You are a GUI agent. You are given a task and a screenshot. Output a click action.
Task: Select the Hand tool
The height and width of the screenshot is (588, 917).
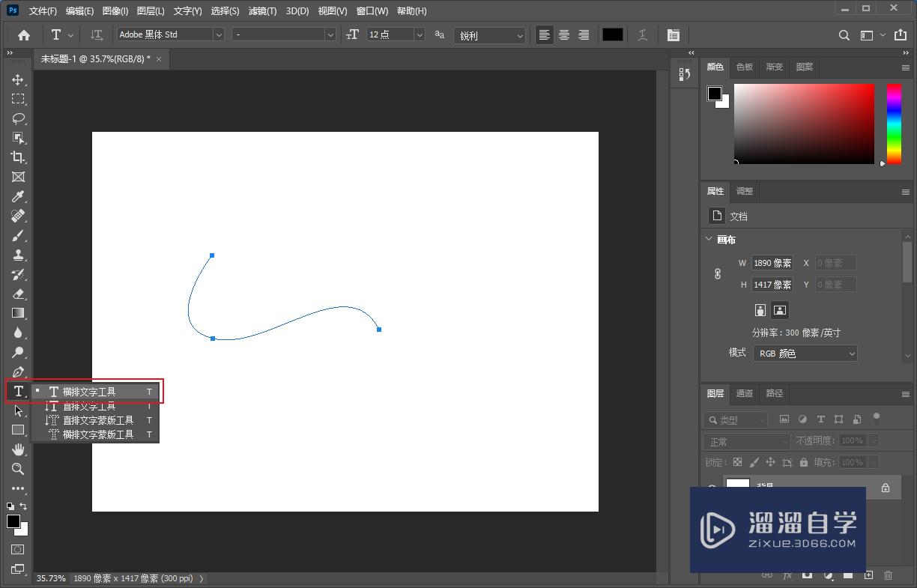[18, 449]
